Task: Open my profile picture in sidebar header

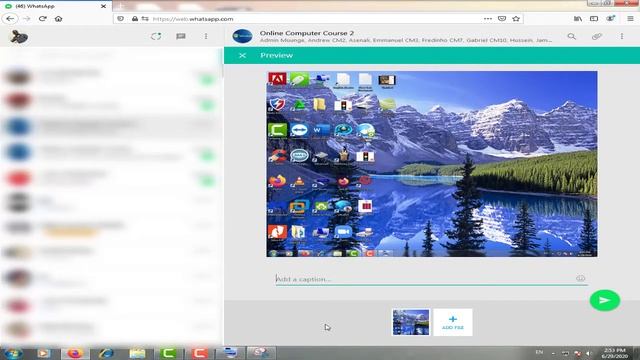Action: [19, 37]
